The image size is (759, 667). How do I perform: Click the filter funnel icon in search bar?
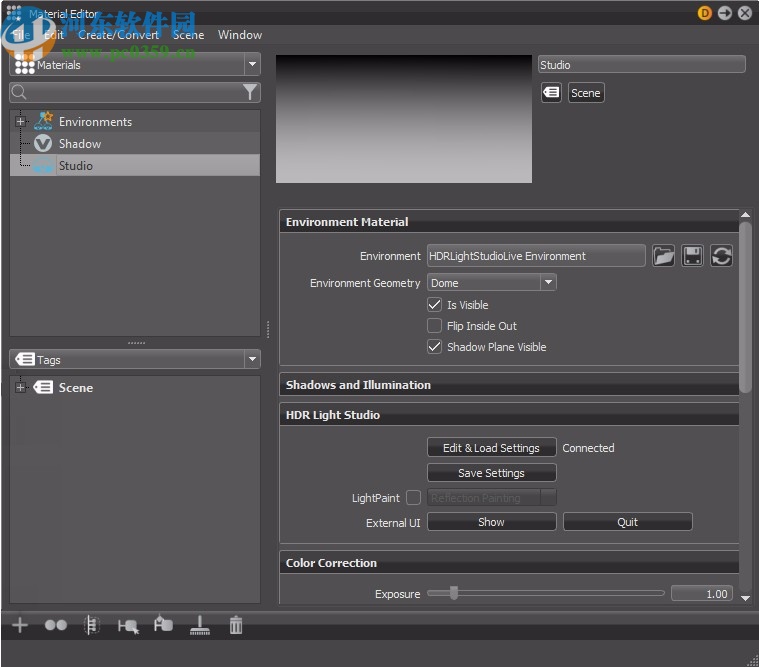point(250,92)
